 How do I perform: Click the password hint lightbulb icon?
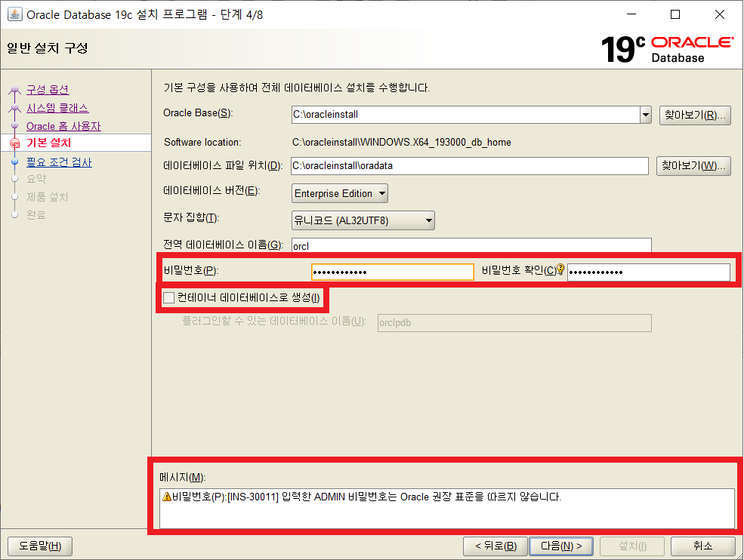pos(560,269)
